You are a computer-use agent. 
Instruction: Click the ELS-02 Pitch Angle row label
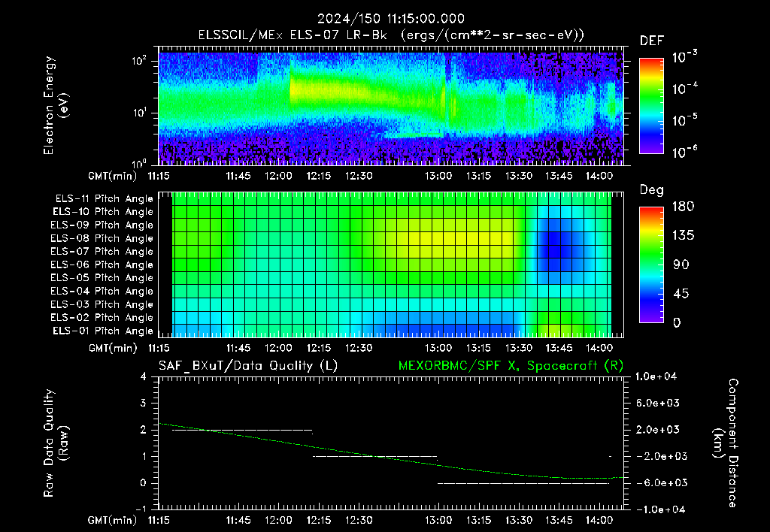(102, 318)
